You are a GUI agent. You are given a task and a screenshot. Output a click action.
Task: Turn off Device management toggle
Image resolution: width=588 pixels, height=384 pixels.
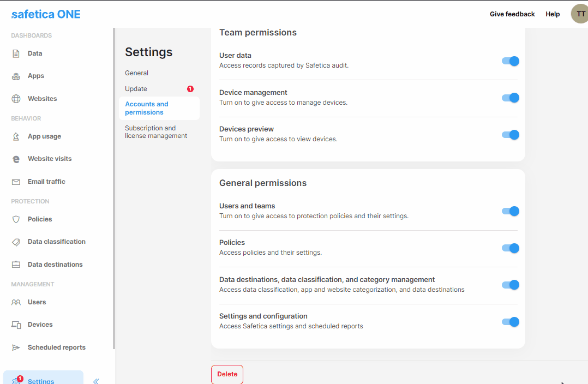click(510, 98)
